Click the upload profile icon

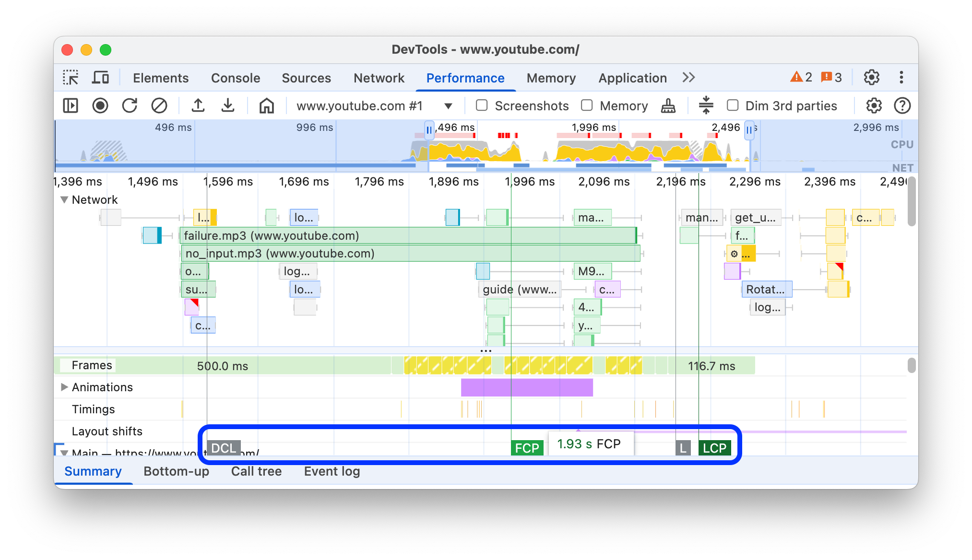point(199,105)
